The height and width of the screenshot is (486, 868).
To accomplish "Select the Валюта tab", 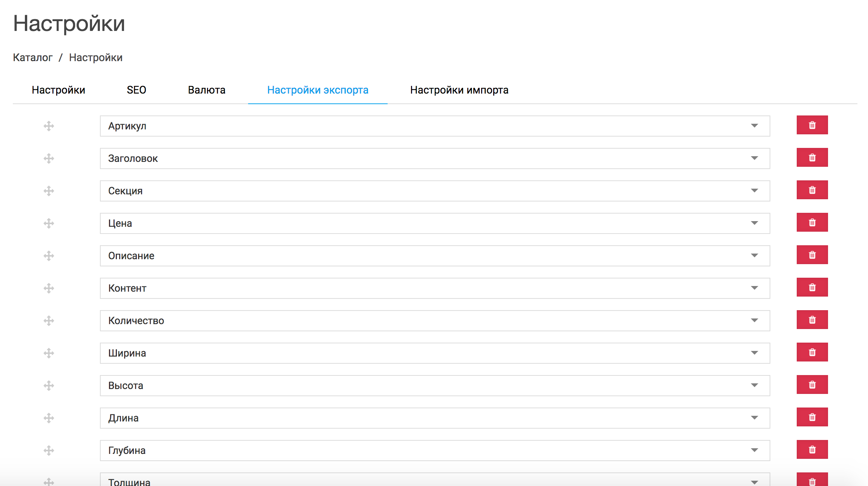I will (x=207, y=90).
